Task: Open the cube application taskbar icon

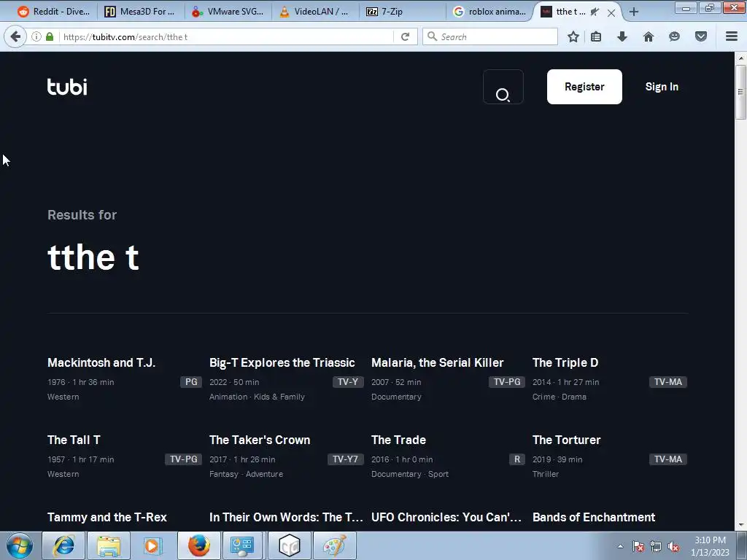Action: pyautogui.click(x=289, y=545)
